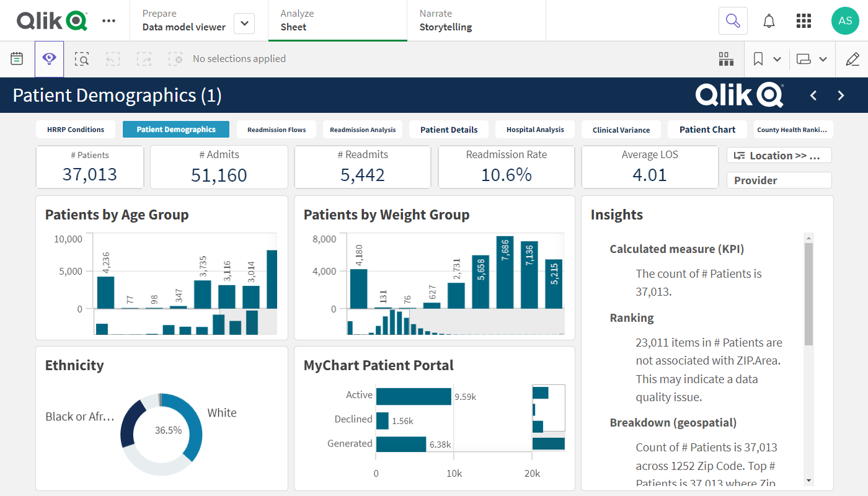Click the Insights scroll up arrow

point(808,237)
